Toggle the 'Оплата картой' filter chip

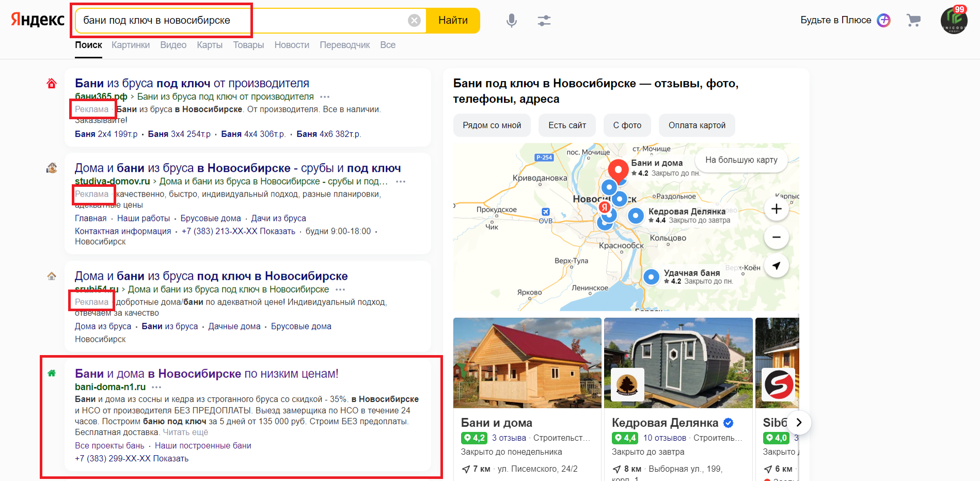[x=697, y=125]
